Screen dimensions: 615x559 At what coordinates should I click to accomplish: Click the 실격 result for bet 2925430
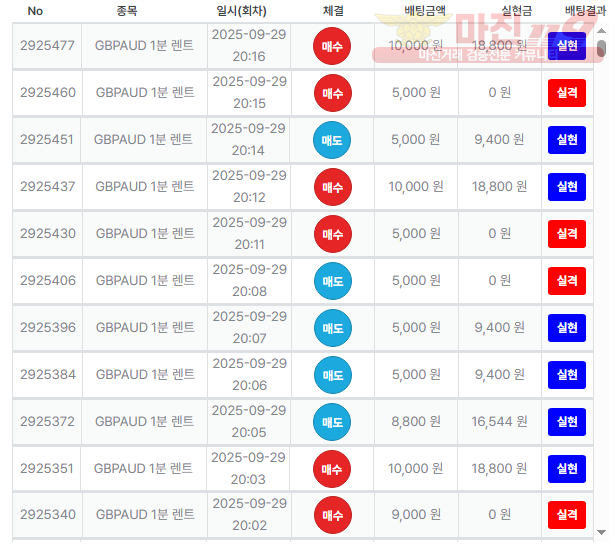coord(567,234)
